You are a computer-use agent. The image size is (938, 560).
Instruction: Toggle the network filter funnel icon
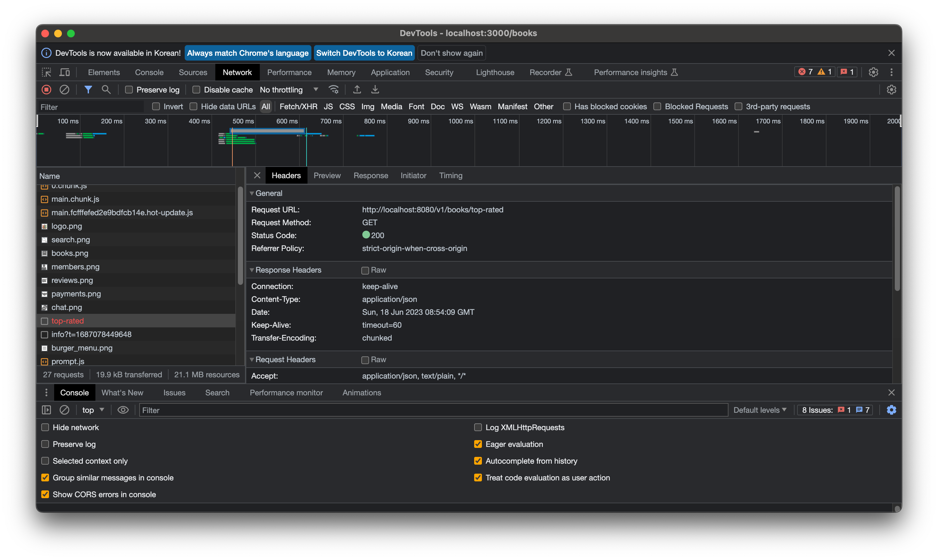pyautogui.click(x=88, y=90)
